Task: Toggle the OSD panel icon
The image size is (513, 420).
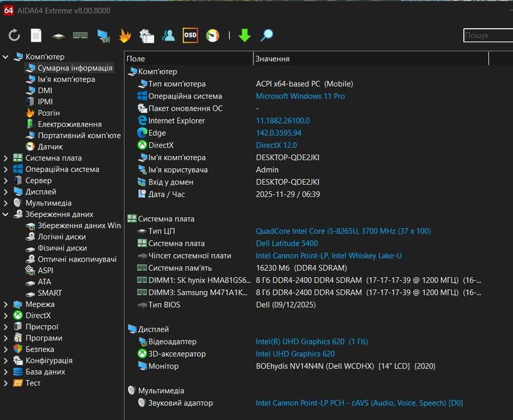Action: coord(190,35)
